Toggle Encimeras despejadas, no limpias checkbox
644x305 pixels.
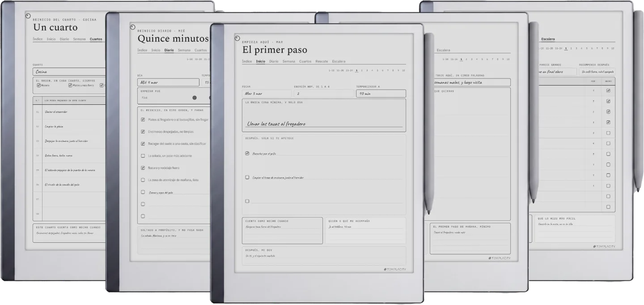(x=143, y=132)
